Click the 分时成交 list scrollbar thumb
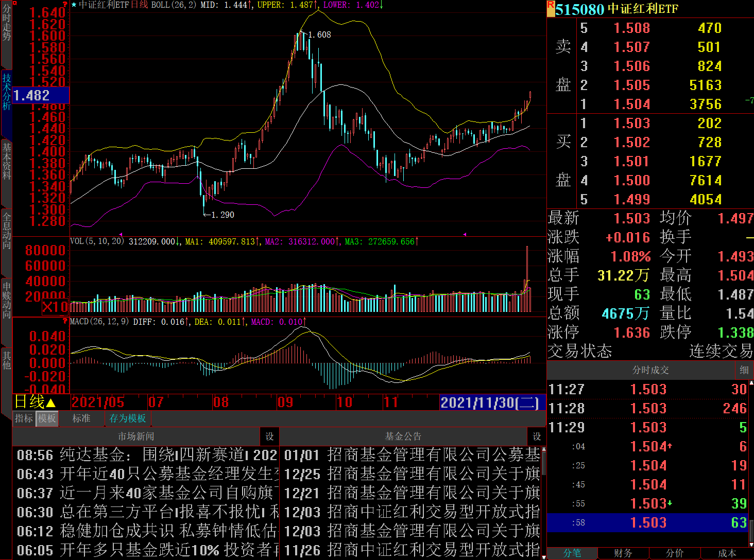 pos(751,530)
